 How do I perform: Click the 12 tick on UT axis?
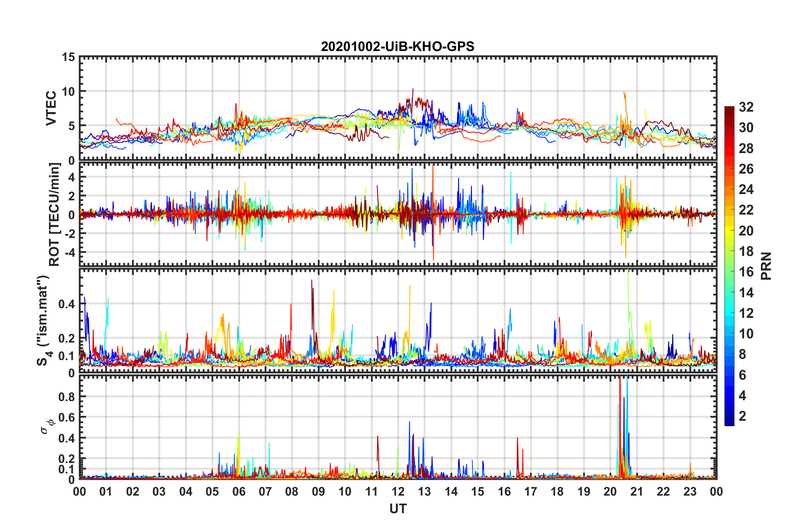click(x=398, y=491)
